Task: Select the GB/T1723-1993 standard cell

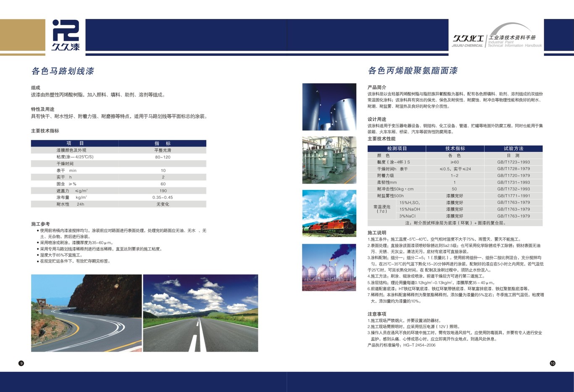Action: pos(513,162)
